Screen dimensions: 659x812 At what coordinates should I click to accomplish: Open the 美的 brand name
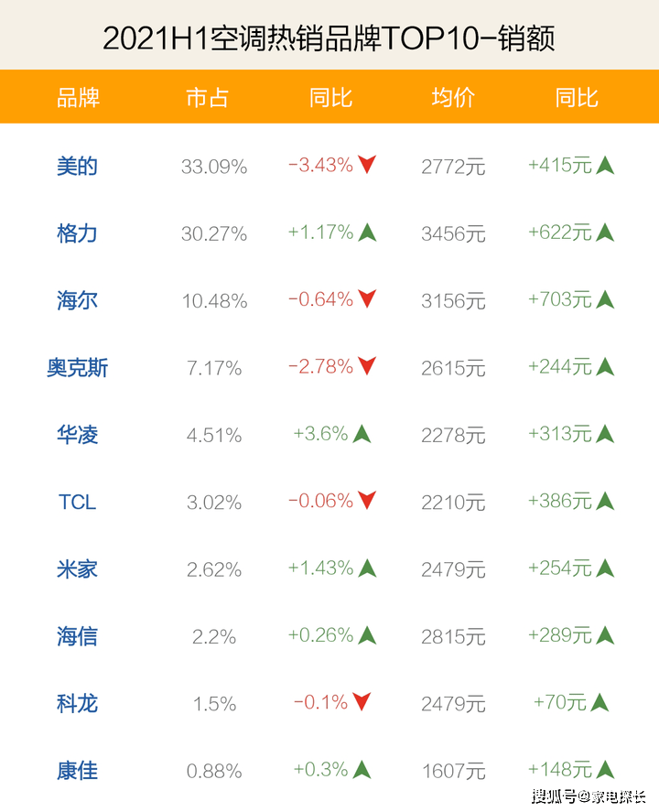click(x=77, y=167)
